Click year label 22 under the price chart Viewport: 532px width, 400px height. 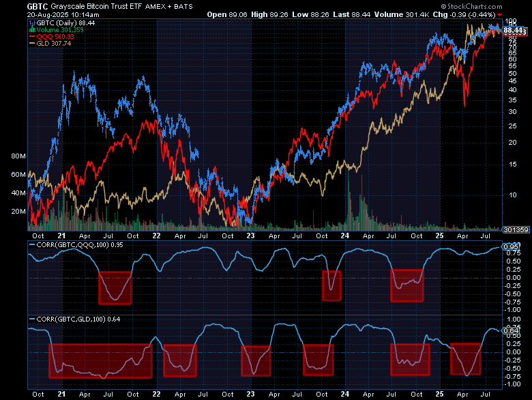pos(156,236)
